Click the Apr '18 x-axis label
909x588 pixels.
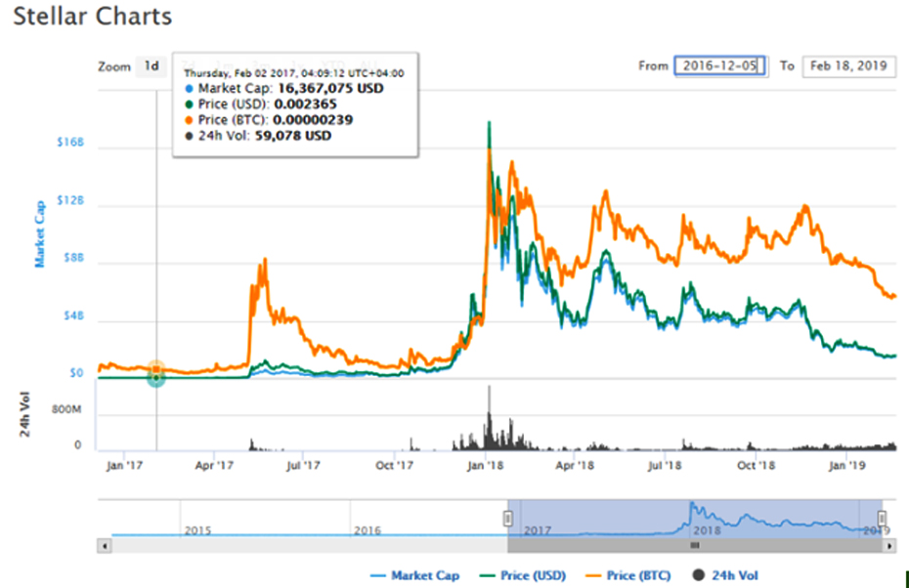tap(575, 465)
